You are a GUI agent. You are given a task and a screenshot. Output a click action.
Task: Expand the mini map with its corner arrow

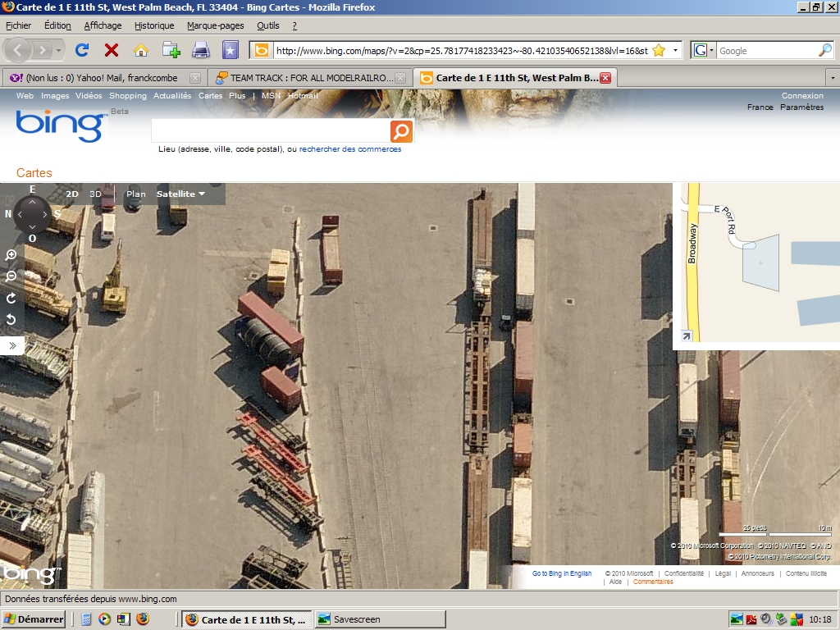coord(687,336)
